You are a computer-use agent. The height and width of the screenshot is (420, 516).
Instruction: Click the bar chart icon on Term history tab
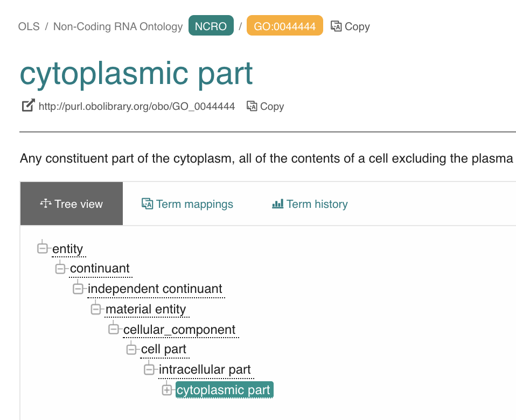click(x=278, y=204)
